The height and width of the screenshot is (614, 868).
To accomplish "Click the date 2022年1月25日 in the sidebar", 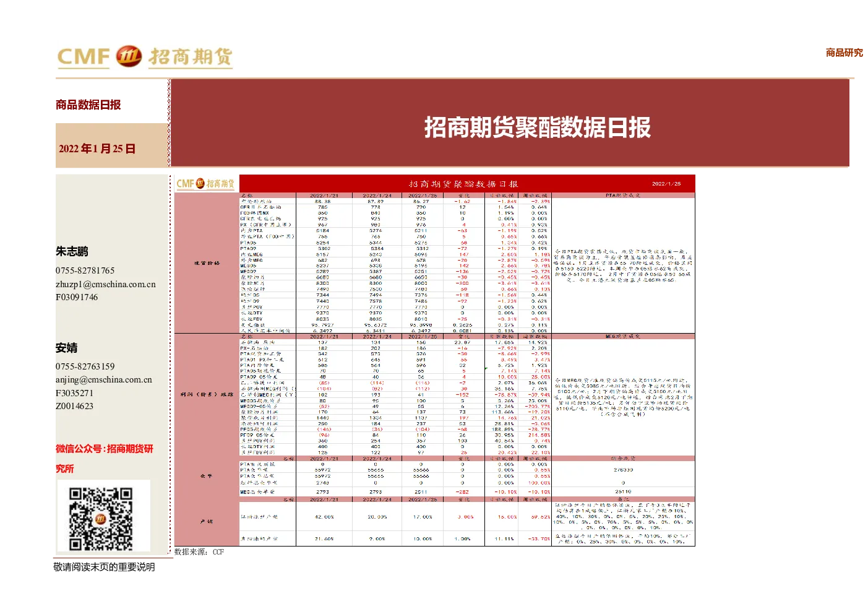I will click(x=97, y=149).
